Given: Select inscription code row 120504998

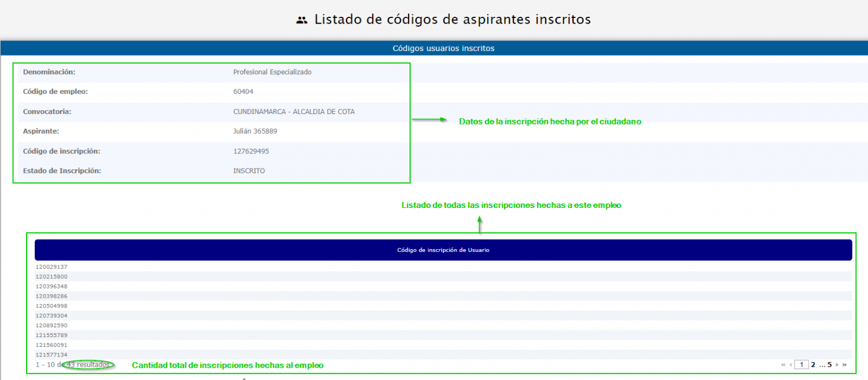Looking at the screenshot, I should pyautogui.click(x=52, y=306).
